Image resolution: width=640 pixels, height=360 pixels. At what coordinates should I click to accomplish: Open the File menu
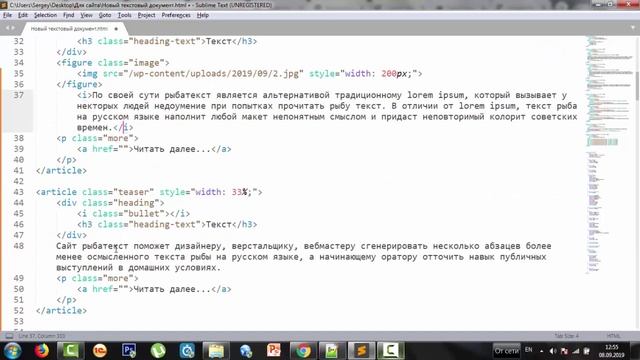pyautogui.click(x=7, y=15)
